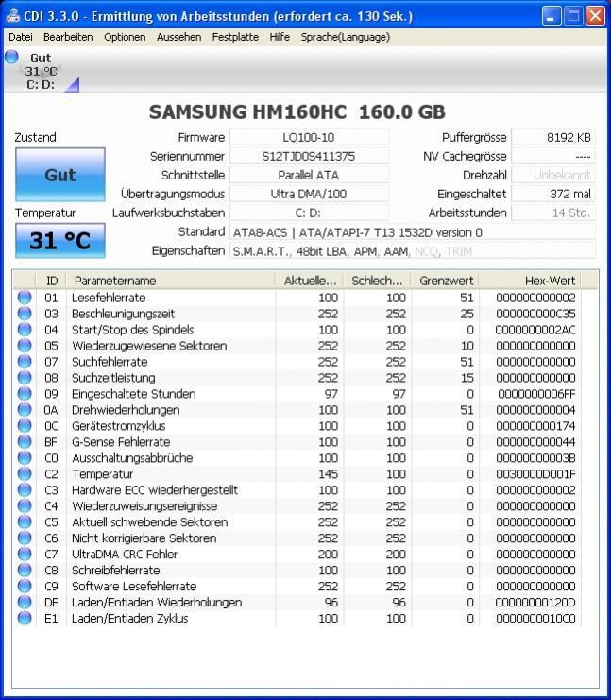Image resolution: width=611 pixels, height=700 pixels.
Task: Select hex value 00000000120D
Action: (535, 603)
